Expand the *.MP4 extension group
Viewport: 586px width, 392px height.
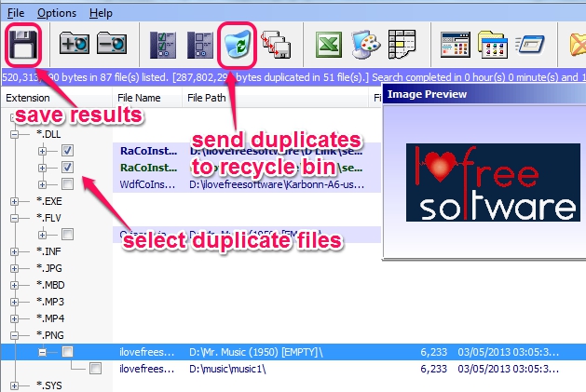(14, 318)
